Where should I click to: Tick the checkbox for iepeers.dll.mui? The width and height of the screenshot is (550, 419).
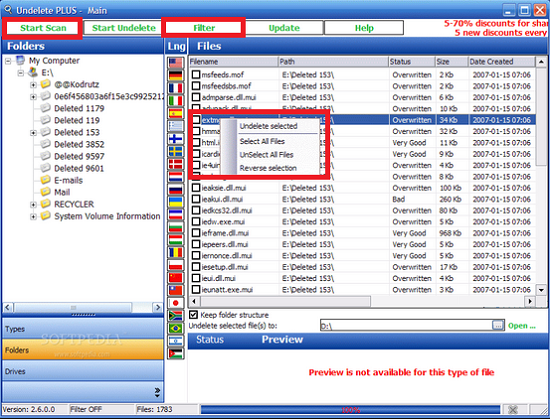pyautogui.click(x=196, y=244)
